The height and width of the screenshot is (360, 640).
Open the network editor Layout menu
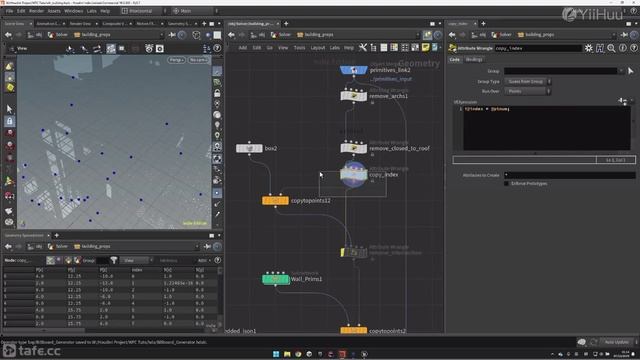[318, 48]
